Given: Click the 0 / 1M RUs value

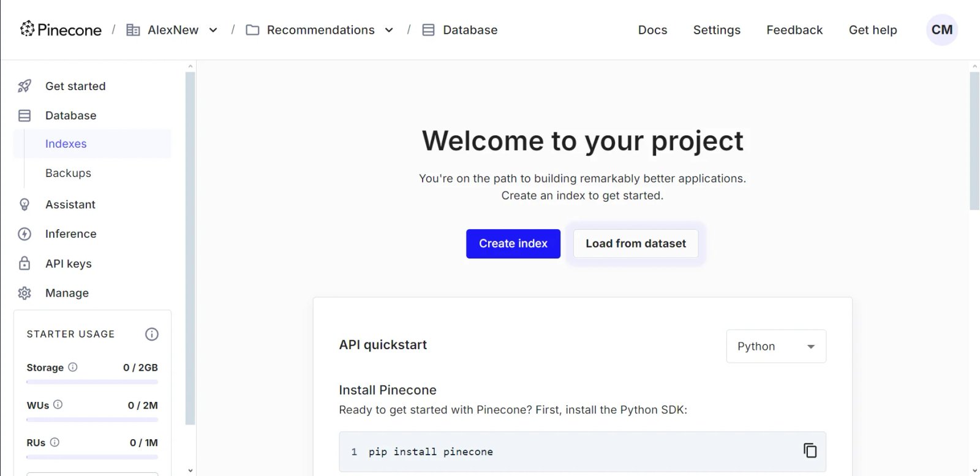Looking at the screenshot, I should coord(144,443).
